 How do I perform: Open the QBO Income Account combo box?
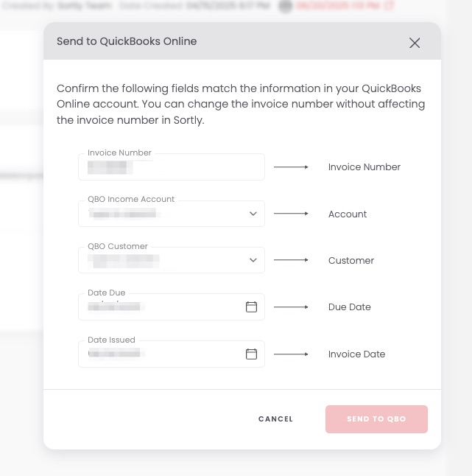[162, 214]
